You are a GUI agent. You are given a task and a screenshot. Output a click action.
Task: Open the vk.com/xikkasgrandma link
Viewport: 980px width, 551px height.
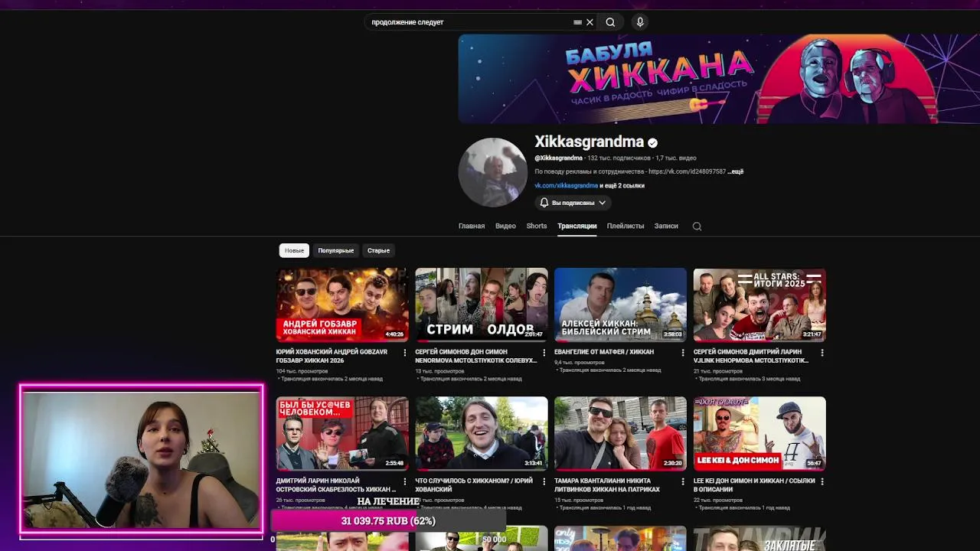tap(566, 185)
